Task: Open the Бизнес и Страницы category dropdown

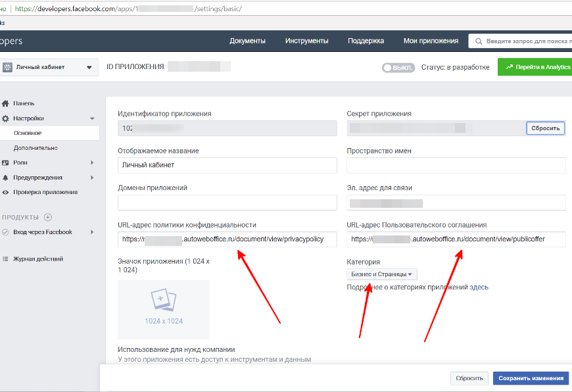Action: [381, 274]
